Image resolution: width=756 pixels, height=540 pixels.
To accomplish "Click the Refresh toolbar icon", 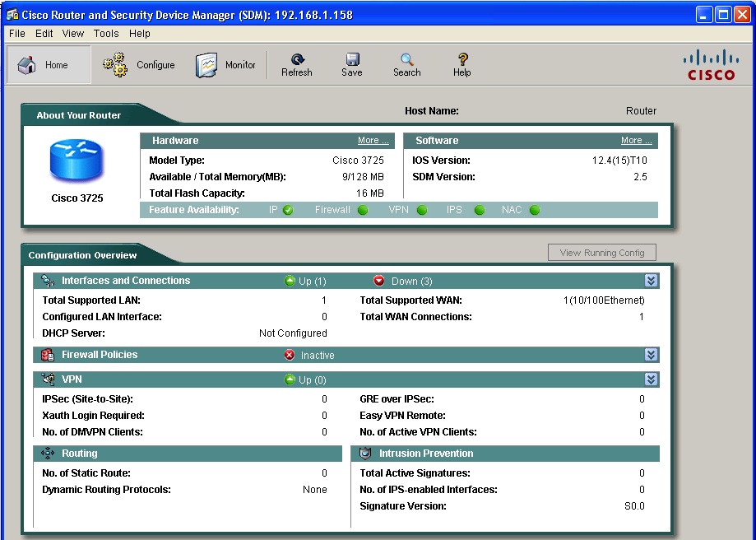I will (x=297, y=59).
